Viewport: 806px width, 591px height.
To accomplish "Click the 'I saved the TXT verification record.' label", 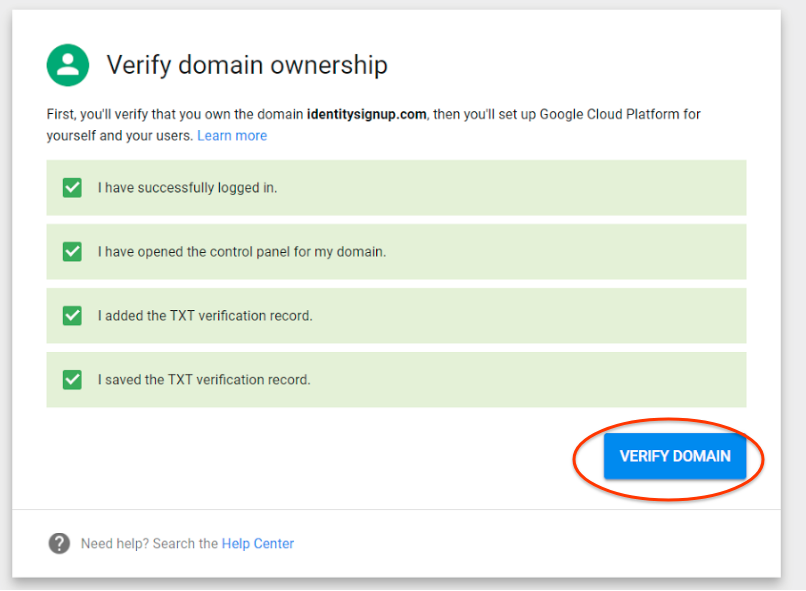I will (204, 379).
